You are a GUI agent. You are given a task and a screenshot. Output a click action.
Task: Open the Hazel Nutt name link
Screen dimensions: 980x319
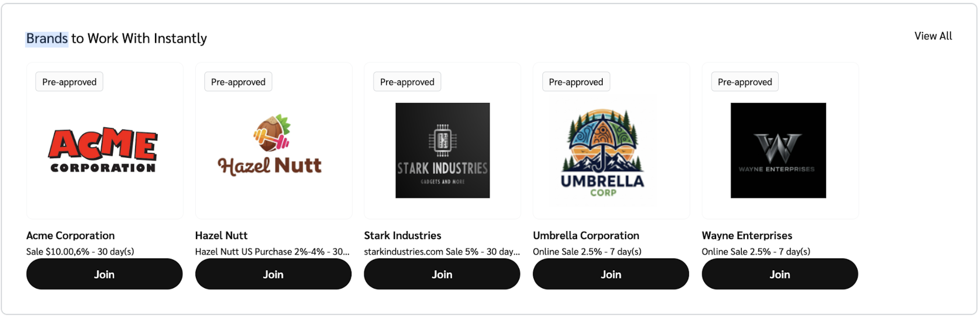pyautogui.click(x=221, y=236)
